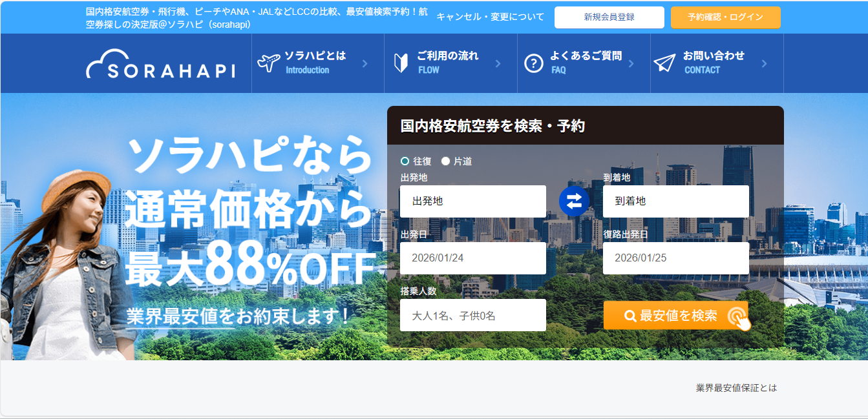The width and height of the screenshot is (868, 419).
Task: Open the よくあるご質問 menu item
Action: [585, 63]
